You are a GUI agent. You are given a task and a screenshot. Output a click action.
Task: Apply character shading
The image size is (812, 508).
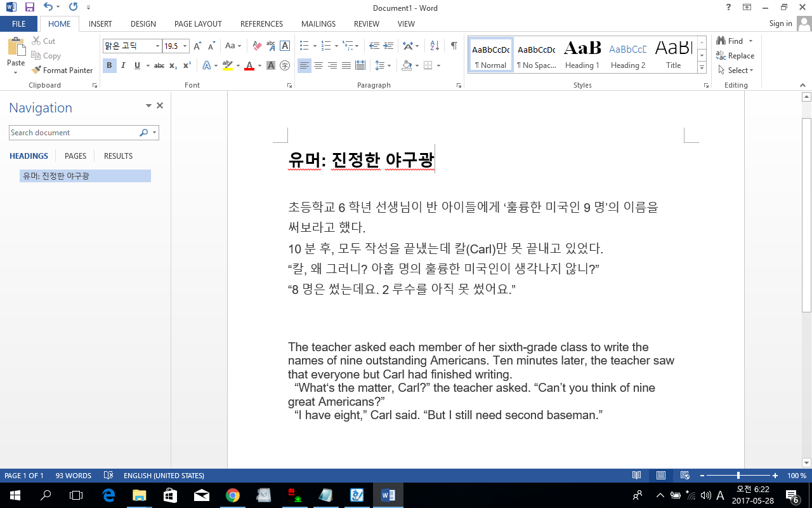point(271,65)
